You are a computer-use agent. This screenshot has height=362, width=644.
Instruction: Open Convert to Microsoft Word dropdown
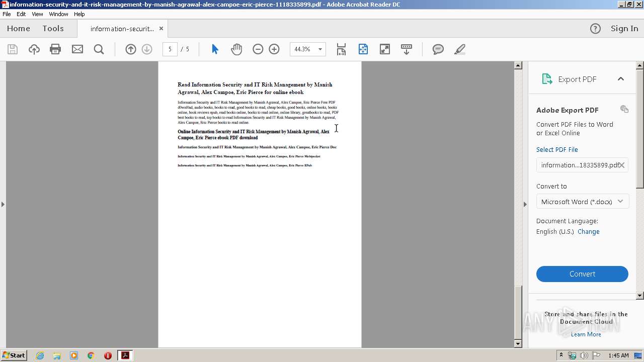582,202
